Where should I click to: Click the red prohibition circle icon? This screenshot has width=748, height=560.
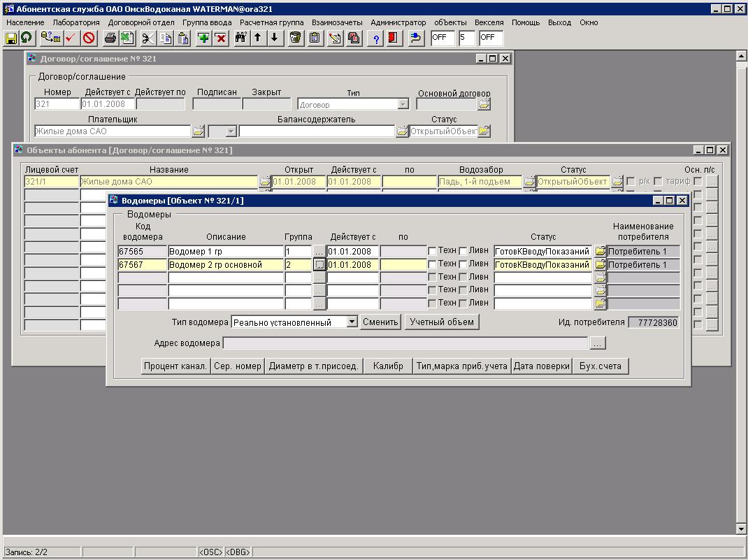(x=89, y=38)
